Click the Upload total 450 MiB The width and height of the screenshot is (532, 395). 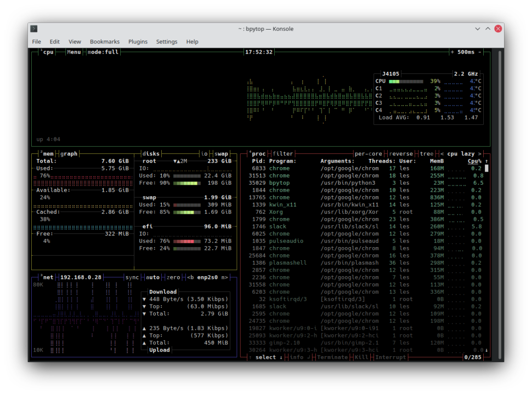point(216,343)
